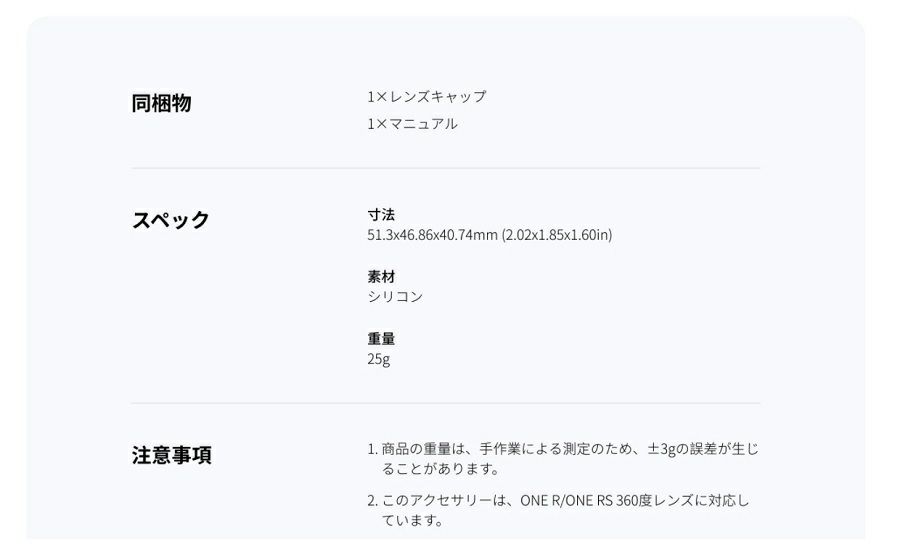Click the 注意事項 section heading
900x555 pixels.
[x=171, y=455]
